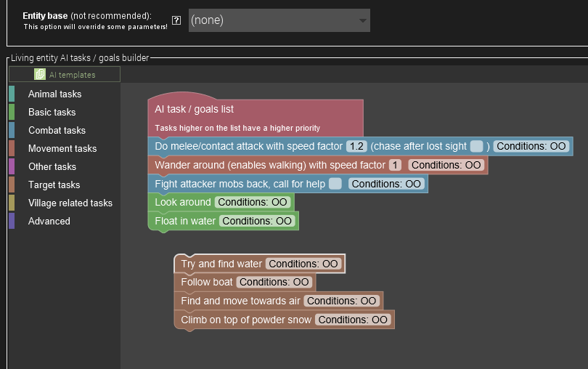The height and width of the screenshot is (369, 588).
Task: Click Conditions on Find and move towards air
Action: click(341, 301)
